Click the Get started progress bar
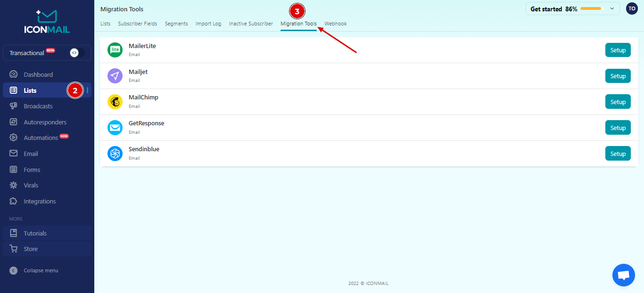This screenshot has width=644, height=293. point(592,8)
